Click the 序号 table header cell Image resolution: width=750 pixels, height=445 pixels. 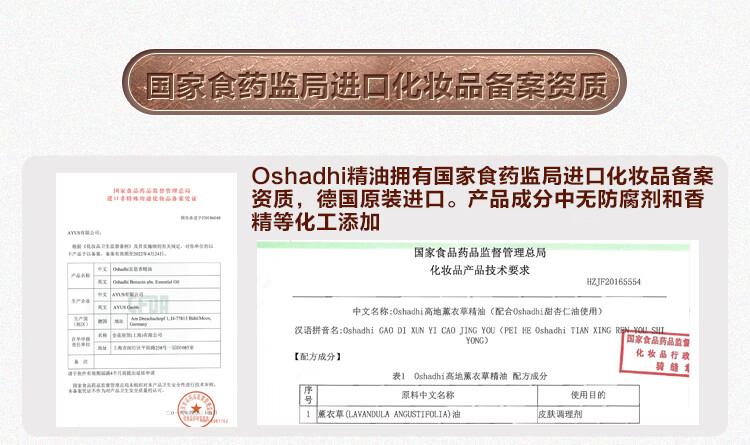pyautogui.click(x=309, y=395)
